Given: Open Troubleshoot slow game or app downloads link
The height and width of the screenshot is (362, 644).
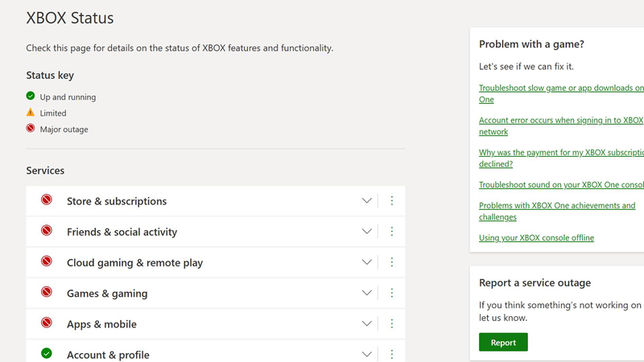Looking at the screenshot, I should click(561, 93).
